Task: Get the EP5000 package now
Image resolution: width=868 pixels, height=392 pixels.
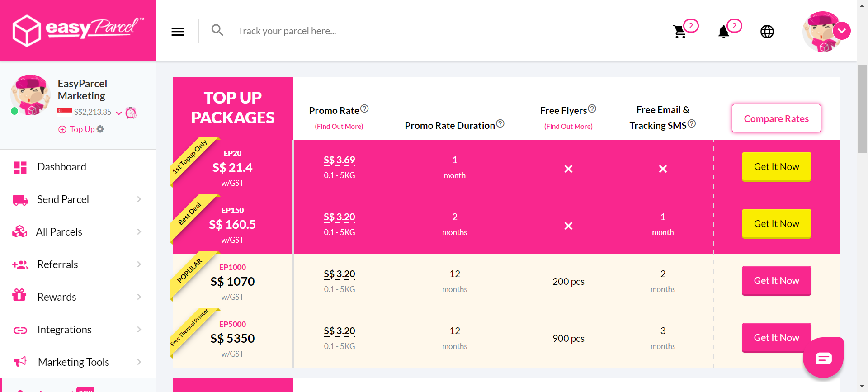Action: coord(776,338)
